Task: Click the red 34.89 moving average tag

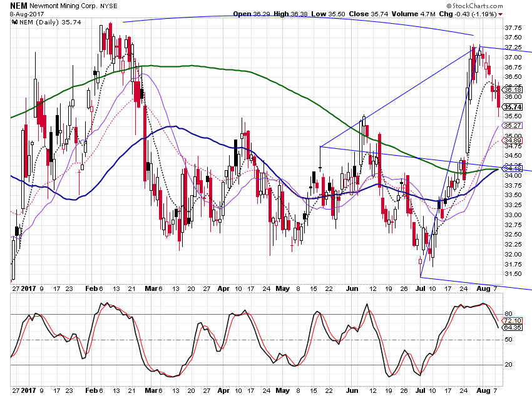Action: pos(513,140)
